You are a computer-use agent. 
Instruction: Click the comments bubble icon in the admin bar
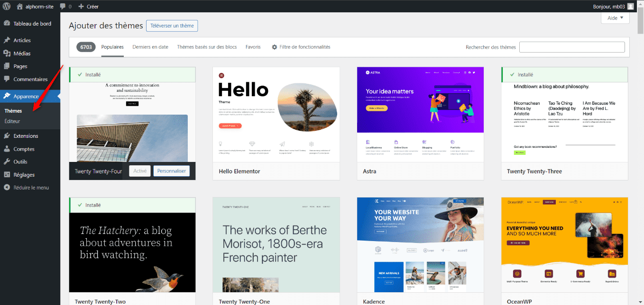tap(63, 7)
